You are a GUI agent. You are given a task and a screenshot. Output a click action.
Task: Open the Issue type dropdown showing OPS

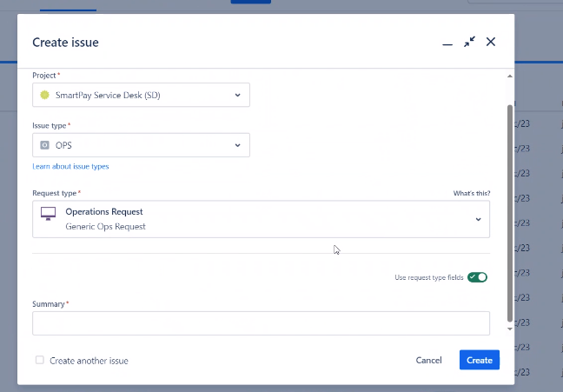coord(141,145)
